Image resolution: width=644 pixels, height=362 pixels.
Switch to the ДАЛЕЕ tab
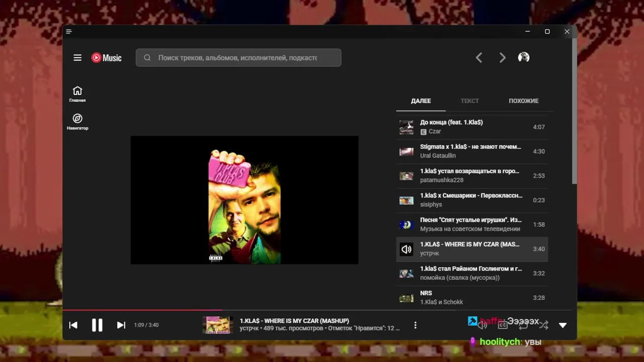421,101
